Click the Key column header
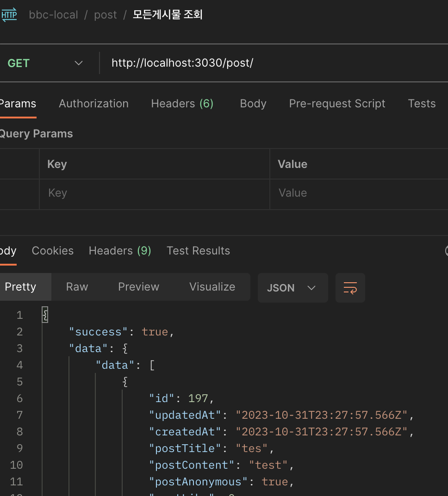Image resolution: width=448 pixels, height=496 pixels. [x=57, y=164]
